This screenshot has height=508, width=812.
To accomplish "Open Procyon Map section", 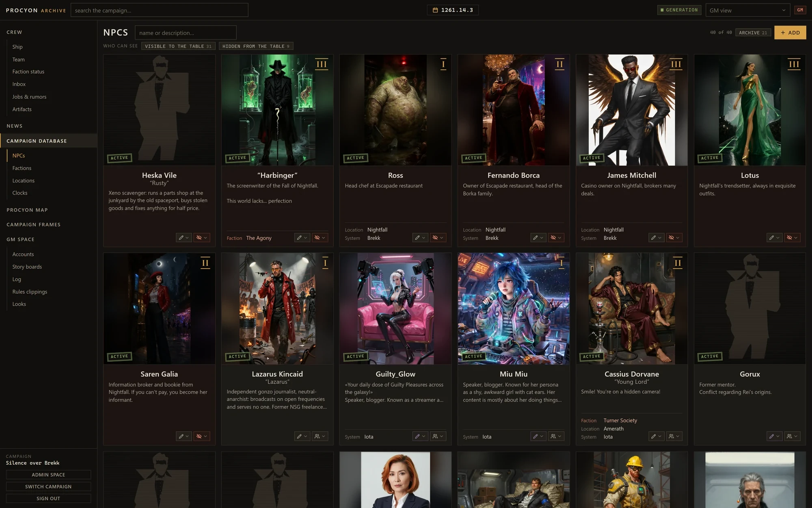I will [x=27, y=210].
